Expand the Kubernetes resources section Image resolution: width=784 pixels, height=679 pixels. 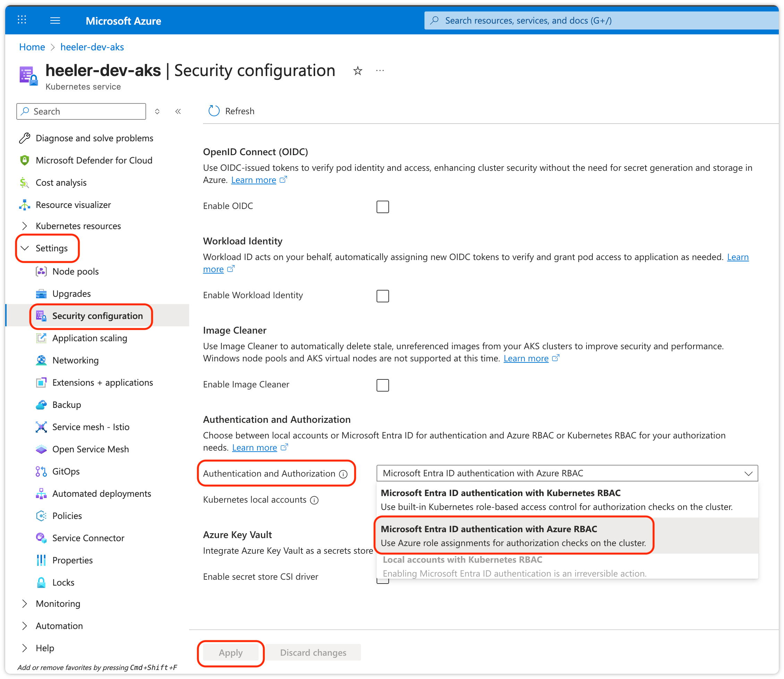click(25, 226)
